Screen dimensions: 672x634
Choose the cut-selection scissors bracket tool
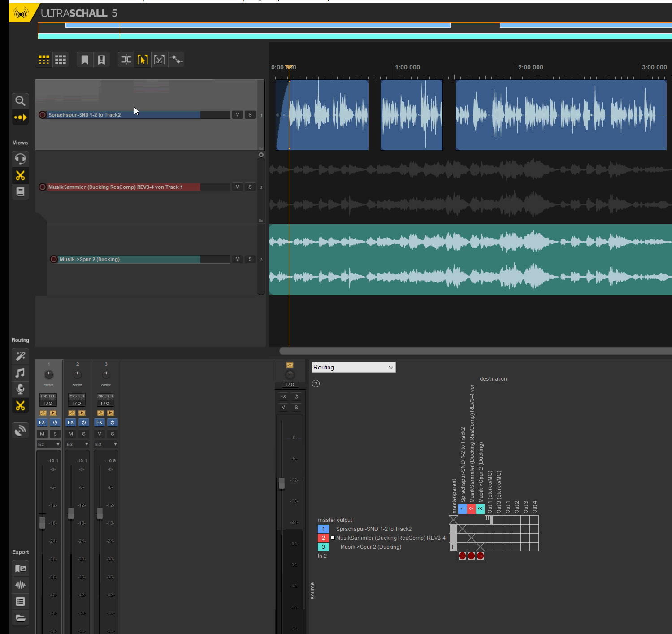coord(159,60)
